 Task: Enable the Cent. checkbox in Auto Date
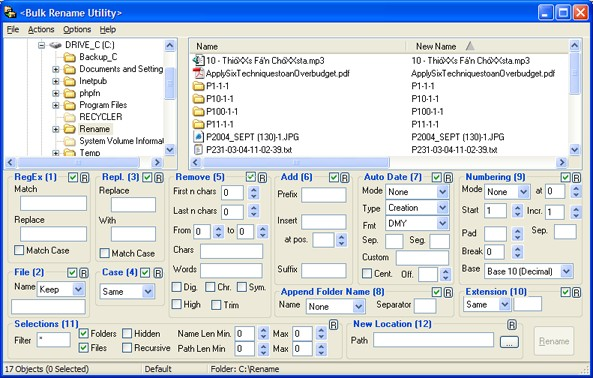point(367,273)
